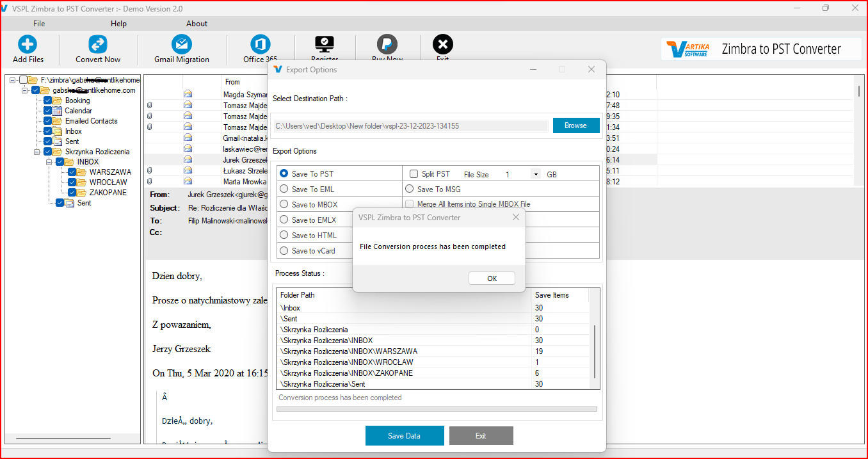
Task: Close the Export Options dialog window
Action: pos(591,69)
